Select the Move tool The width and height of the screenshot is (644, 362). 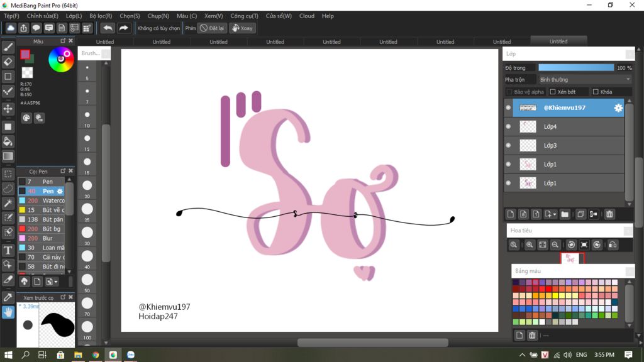[8, 109]
